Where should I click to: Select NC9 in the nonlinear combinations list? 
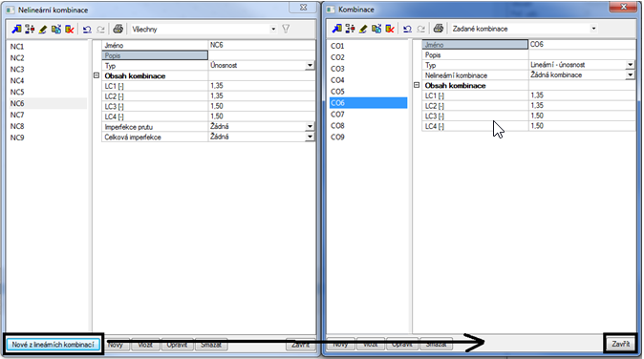point(17,137)
